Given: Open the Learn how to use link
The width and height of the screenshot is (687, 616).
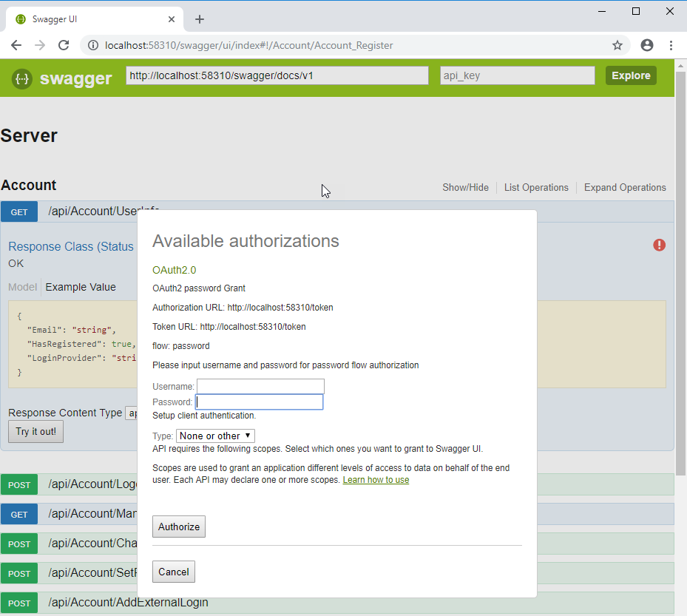Looking at the screenshot, I should click(376, 479).
